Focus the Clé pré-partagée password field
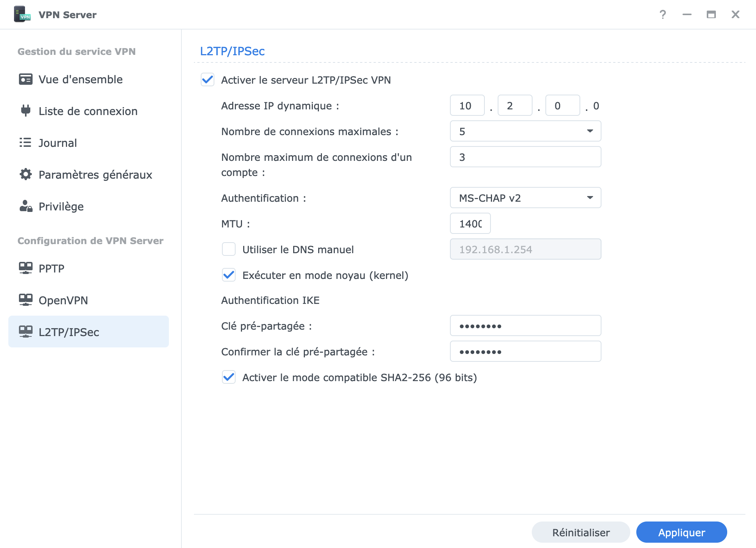Screen dimensions: 756x548 (x=525, y=326)
